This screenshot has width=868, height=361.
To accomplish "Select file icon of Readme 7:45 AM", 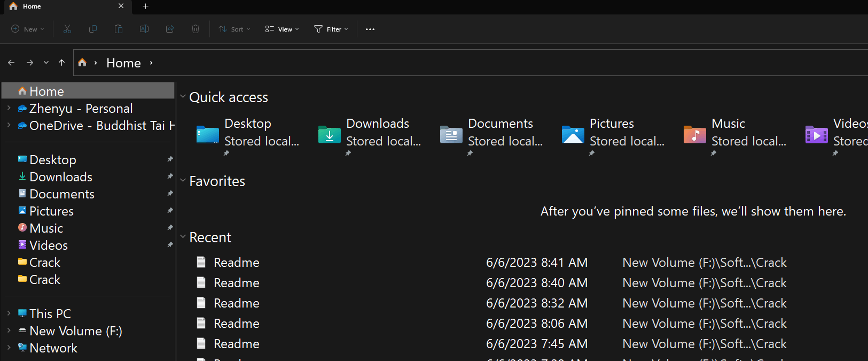I will tap(201, 343).
